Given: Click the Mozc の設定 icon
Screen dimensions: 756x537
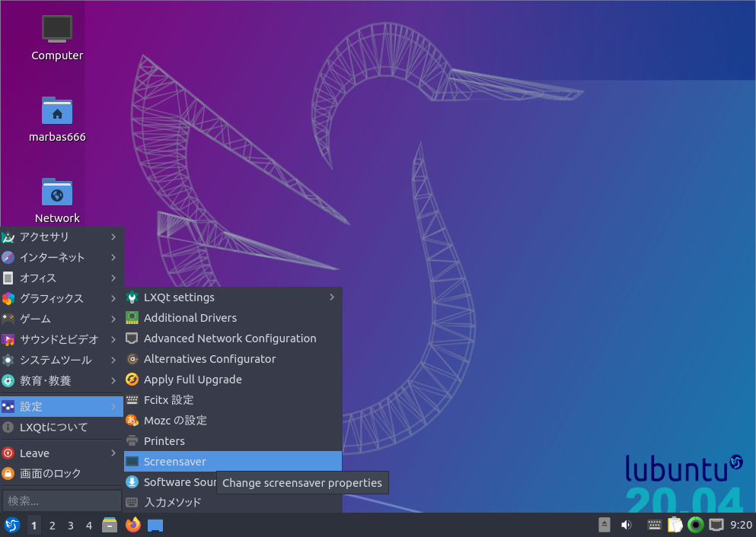Looking at the screenshot, I should [132, 421].
